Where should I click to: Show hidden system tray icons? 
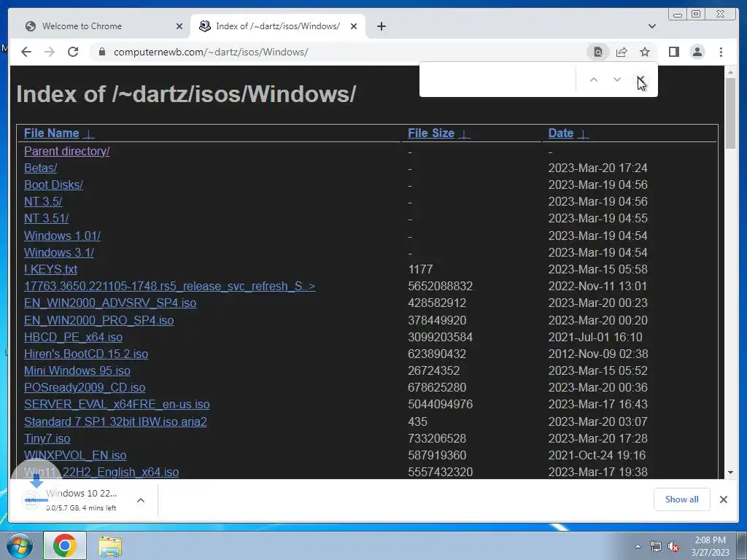638,546
